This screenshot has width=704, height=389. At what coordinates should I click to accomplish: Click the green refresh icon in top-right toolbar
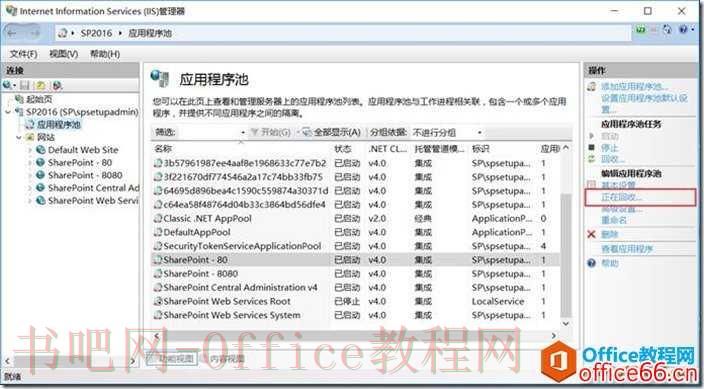point(641,30)
